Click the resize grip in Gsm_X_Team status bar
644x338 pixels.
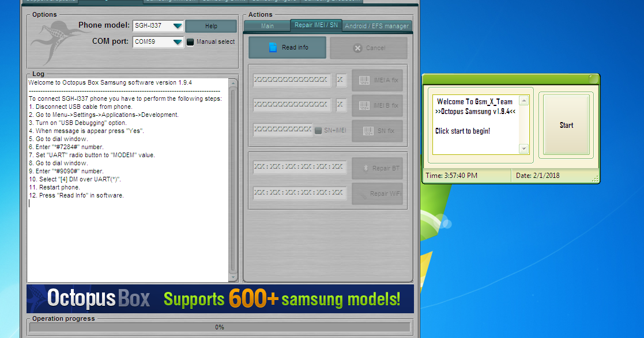pos(595,179)
